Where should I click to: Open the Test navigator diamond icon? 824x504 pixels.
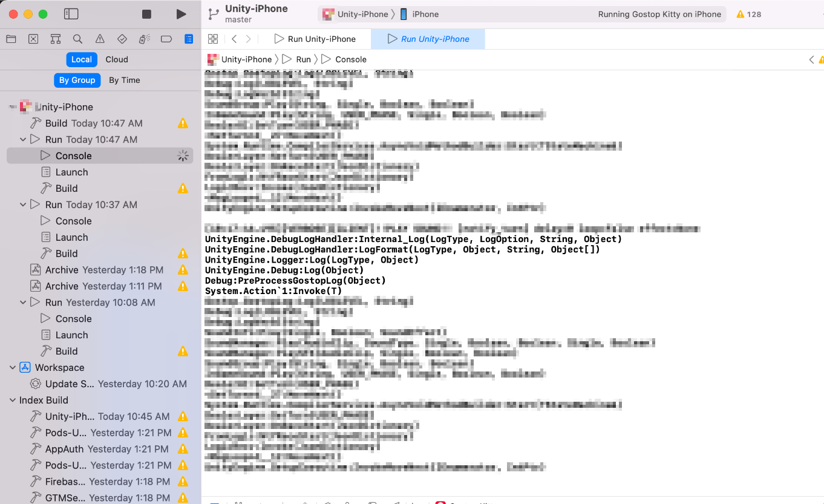[122, 39]
